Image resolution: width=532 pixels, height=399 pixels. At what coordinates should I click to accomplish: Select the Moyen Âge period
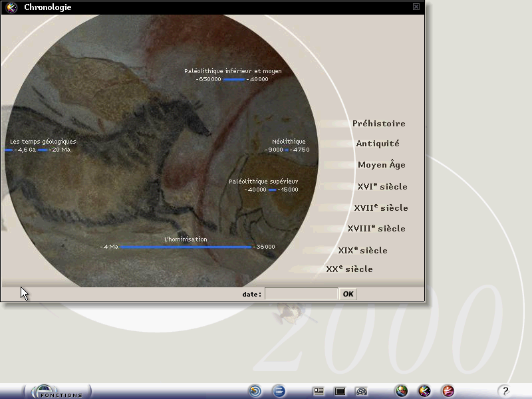click(x=382, y=164)
